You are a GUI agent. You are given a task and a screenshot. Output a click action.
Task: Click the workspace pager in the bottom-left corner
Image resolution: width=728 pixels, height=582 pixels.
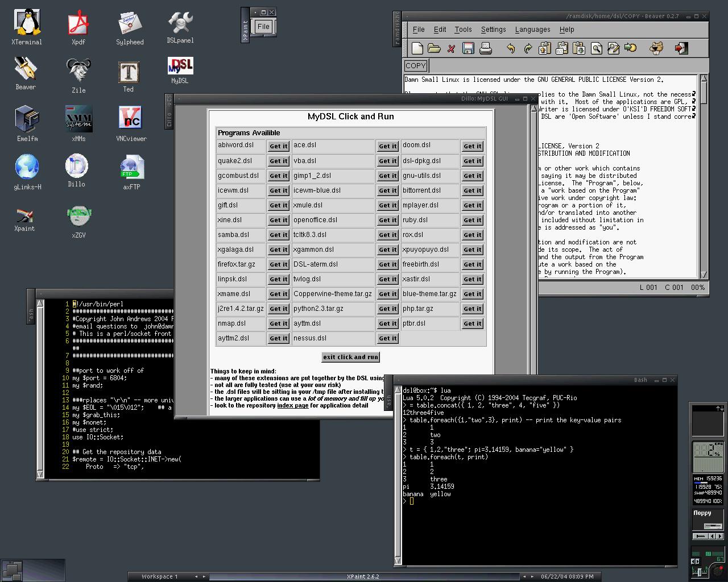click(x=32, y=570)
